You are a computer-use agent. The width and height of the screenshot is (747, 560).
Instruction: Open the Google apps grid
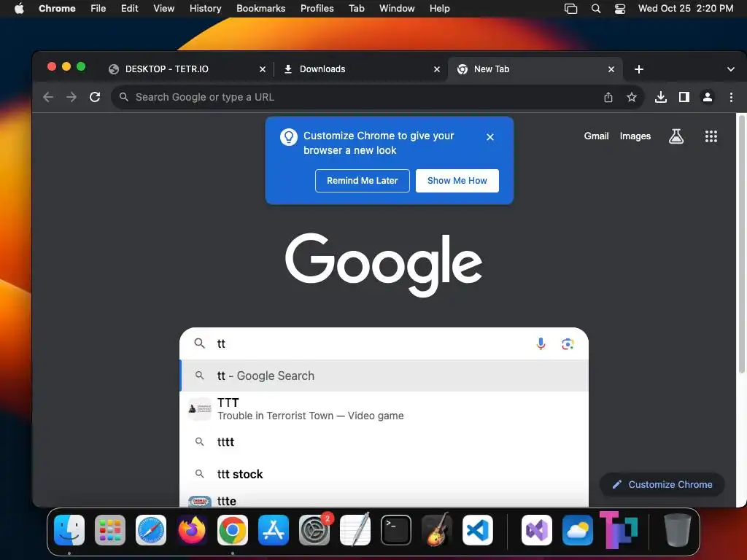pyautogui.click(x=711, y=136)
